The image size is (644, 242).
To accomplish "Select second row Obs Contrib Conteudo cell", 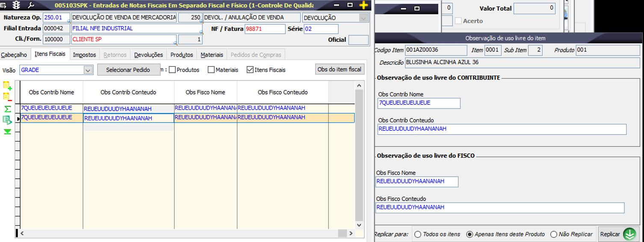I will (128, 118).
